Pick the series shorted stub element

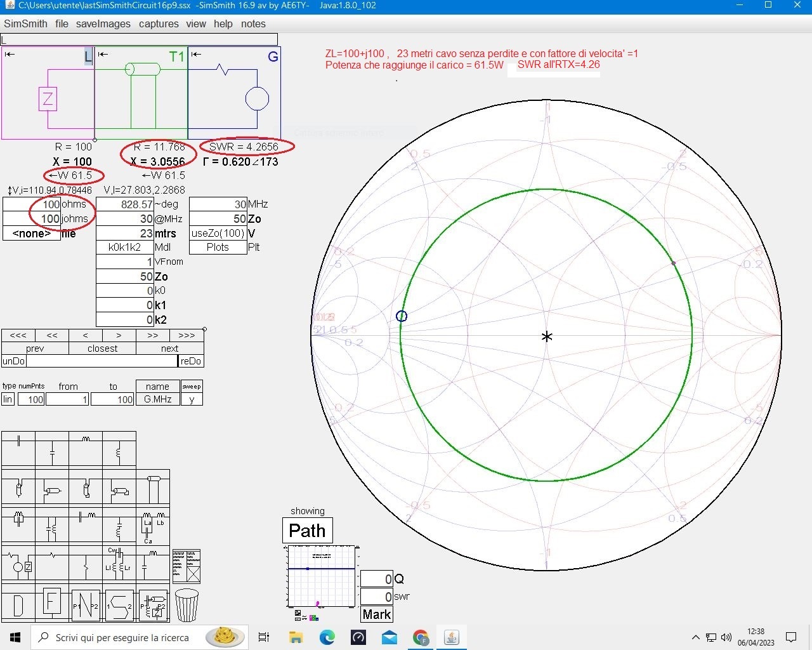tap(86, 487)
